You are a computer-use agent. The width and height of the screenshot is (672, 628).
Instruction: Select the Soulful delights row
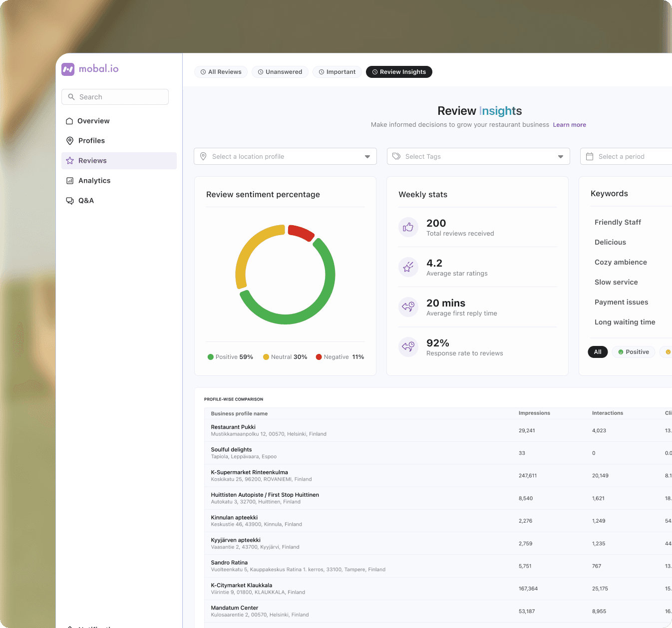[438, 453]
